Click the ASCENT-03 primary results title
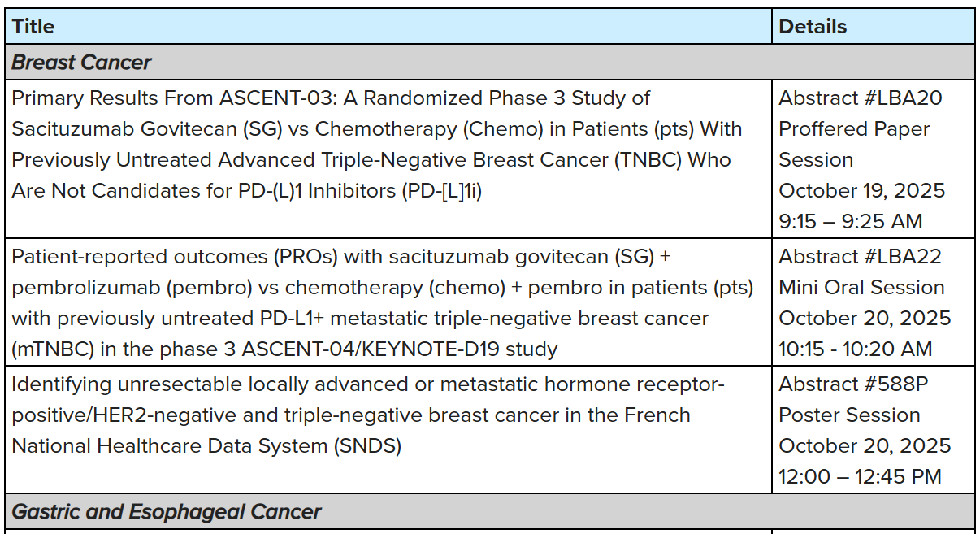The width and height of the screenshot is (980, 534). tap(331, 98)
